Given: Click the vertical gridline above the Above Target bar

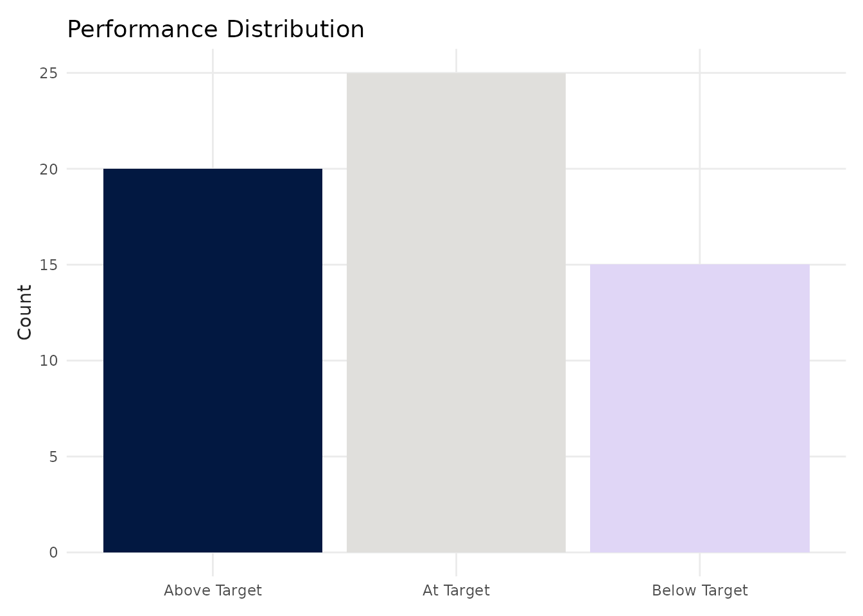Looking at the screenshot, I should tap(213, 108).
